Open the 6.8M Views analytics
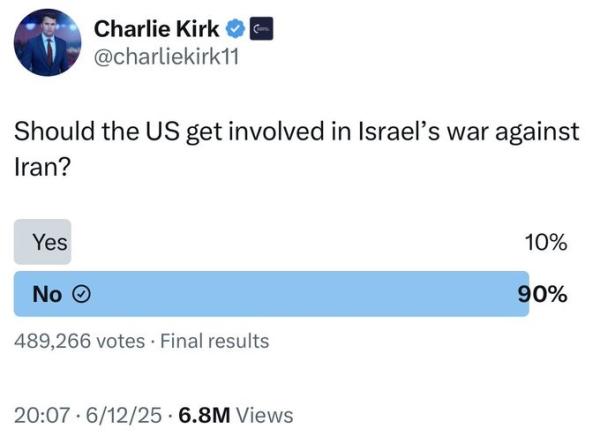The image size is (600, 444). (235, 414)
